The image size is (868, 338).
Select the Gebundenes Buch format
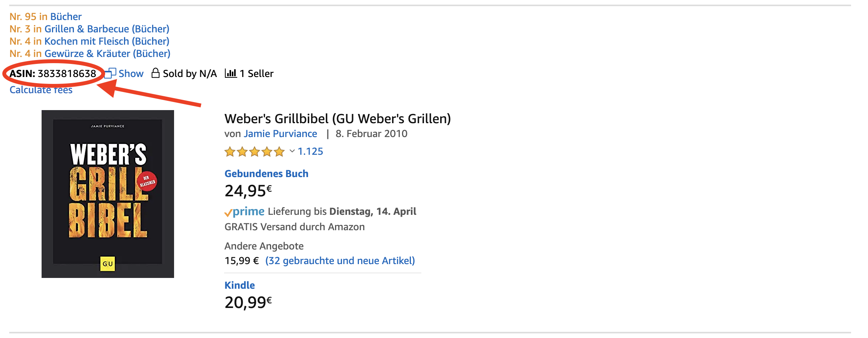(266, 173)
